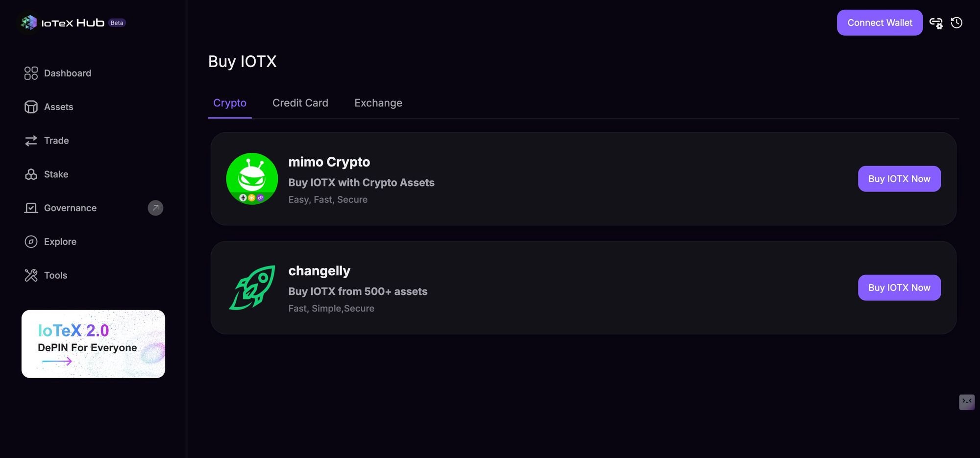Click Buy IOTX Now for changelly
The width and height of the screenshot is (980, 458).
pyautogui.click(x=899, y=288)
